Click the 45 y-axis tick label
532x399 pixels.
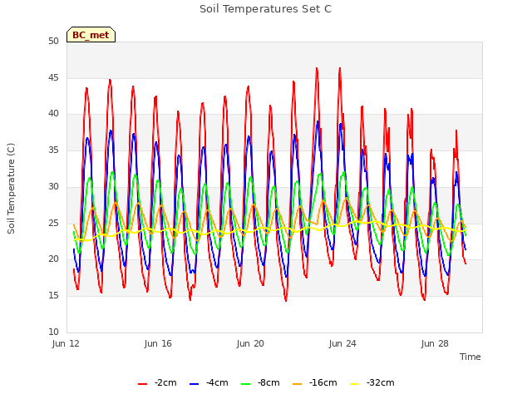click(x=53, y=77)
